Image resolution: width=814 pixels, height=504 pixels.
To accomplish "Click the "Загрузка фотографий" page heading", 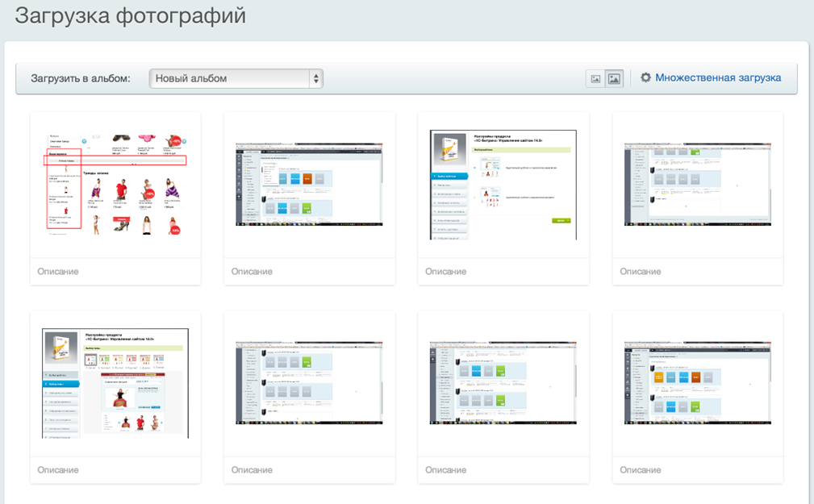I will tap(131, 15).
